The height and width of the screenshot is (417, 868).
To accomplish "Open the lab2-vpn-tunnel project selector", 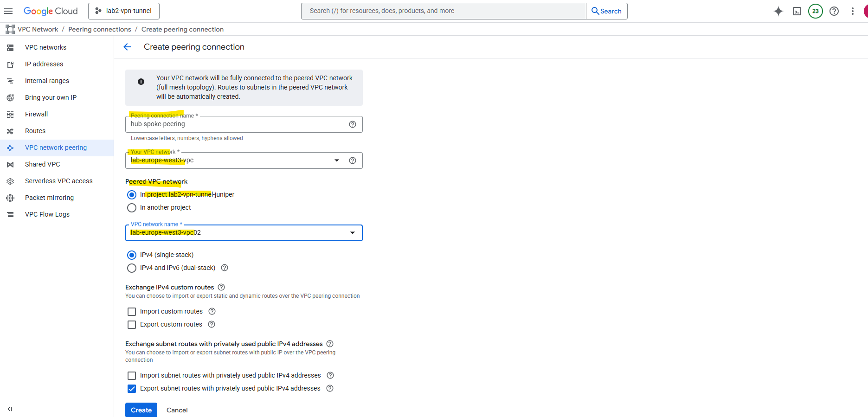I will point(124,11).
